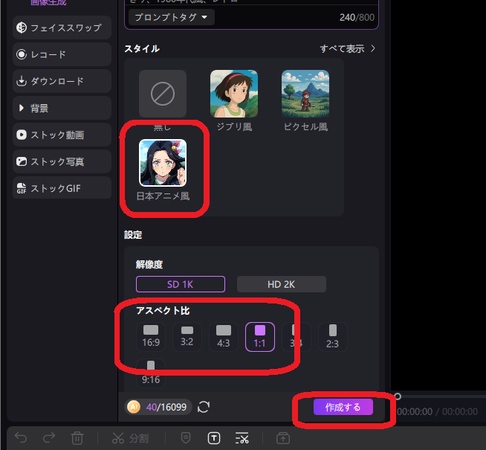Select the 無し (no style) thumbnail
The image size is (486, 450).
point(163,94)
